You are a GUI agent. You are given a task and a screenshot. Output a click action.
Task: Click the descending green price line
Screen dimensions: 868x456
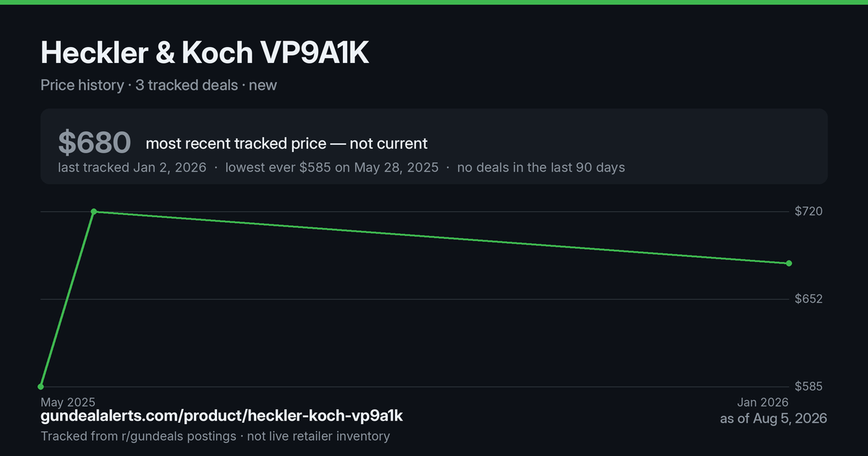(441, 237)
